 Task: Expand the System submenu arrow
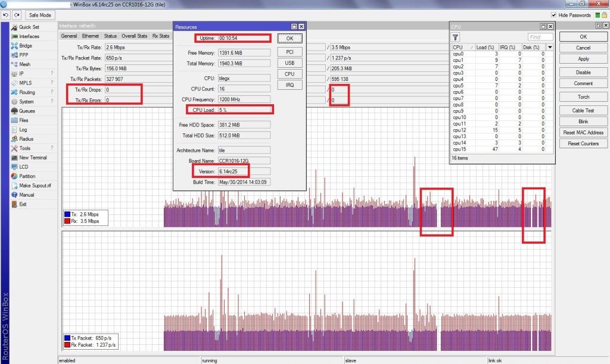click(x=52, y=101)
